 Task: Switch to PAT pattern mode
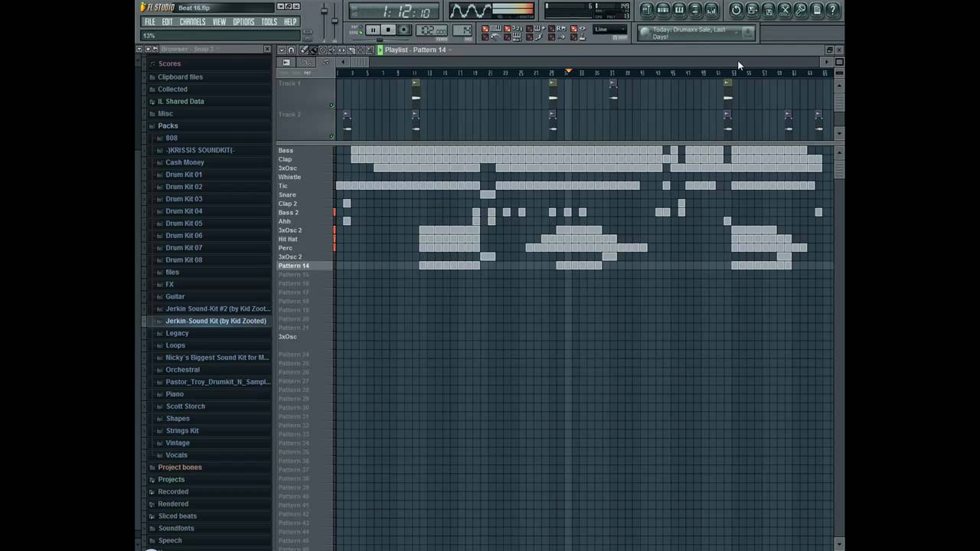point(358,26)
